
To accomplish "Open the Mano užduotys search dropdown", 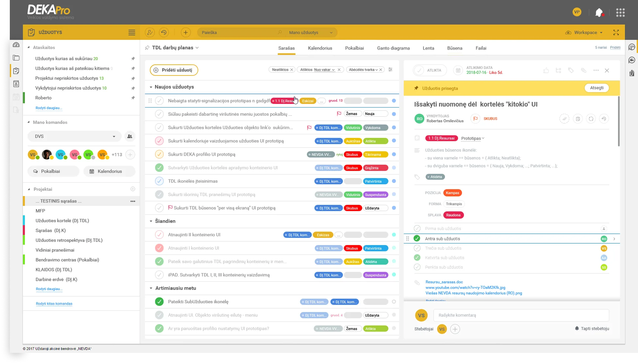I will pyautogui.click(x=311, y=32).
